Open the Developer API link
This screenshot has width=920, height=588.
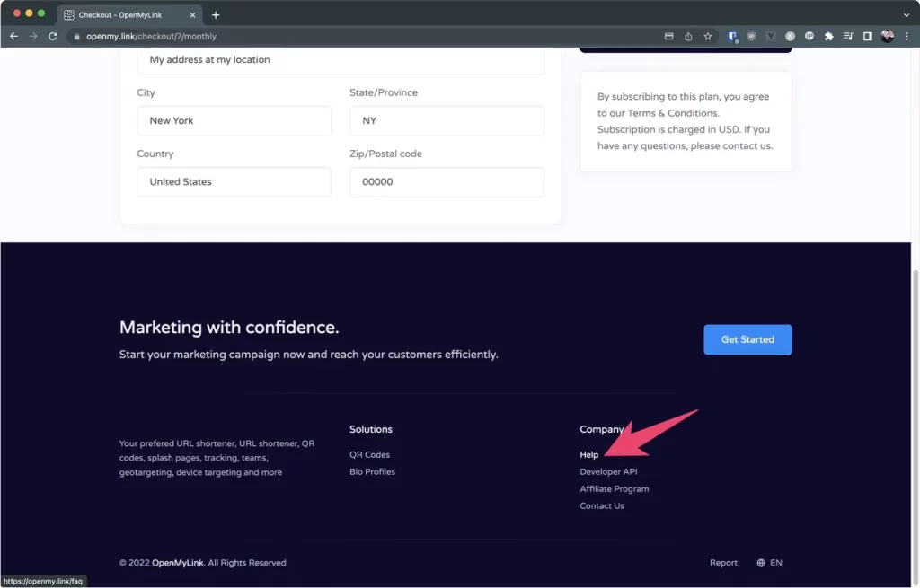608,472
